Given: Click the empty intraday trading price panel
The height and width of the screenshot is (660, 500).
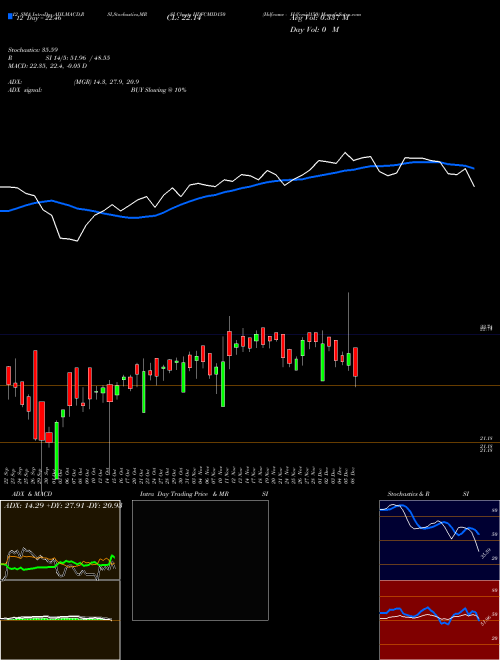Looking at the screenshot, I should pos(200,560).
